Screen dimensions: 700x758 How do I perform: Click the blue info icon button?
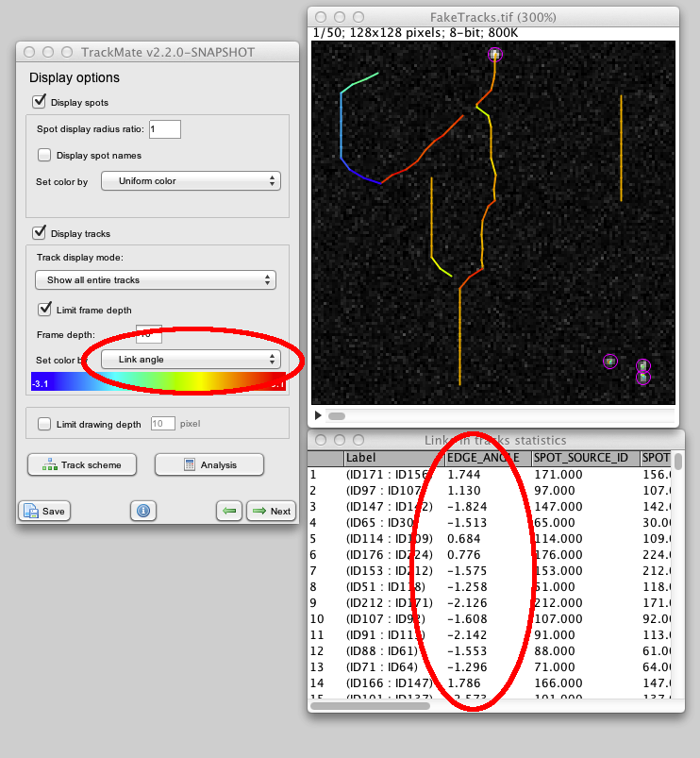(143, 511)
